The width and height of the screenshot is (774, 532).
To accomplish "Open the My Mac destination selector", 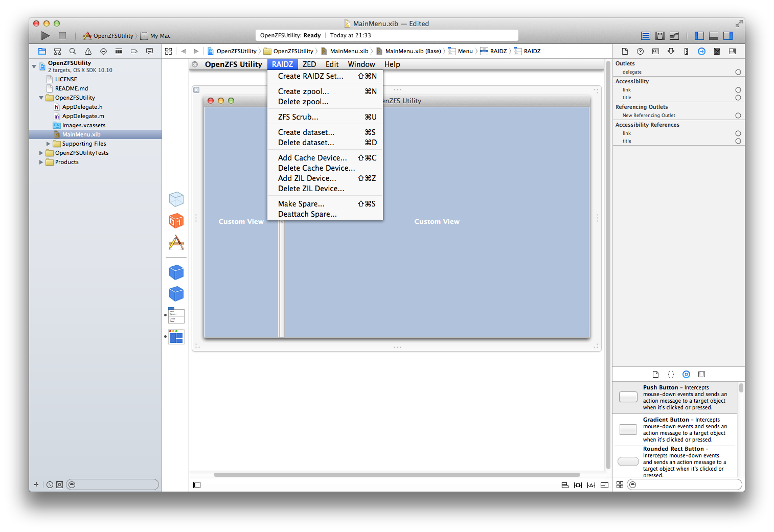I will (156, 36).
